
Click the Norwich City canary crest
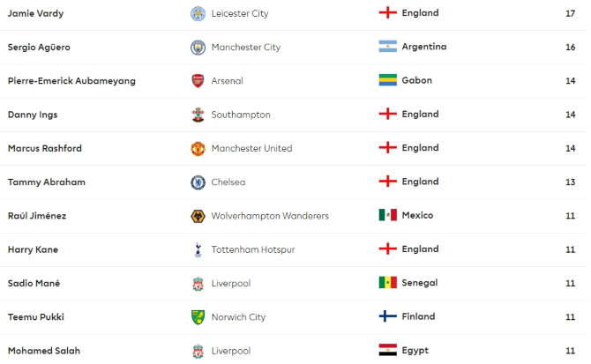[x=198, y=317]
